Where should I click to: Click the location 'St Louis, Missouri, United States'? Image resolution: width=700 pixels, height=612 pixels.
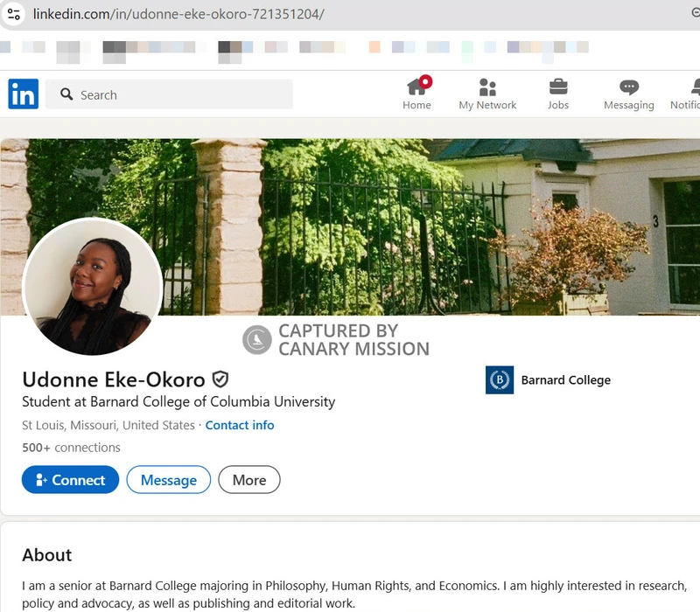pos(108,425)
